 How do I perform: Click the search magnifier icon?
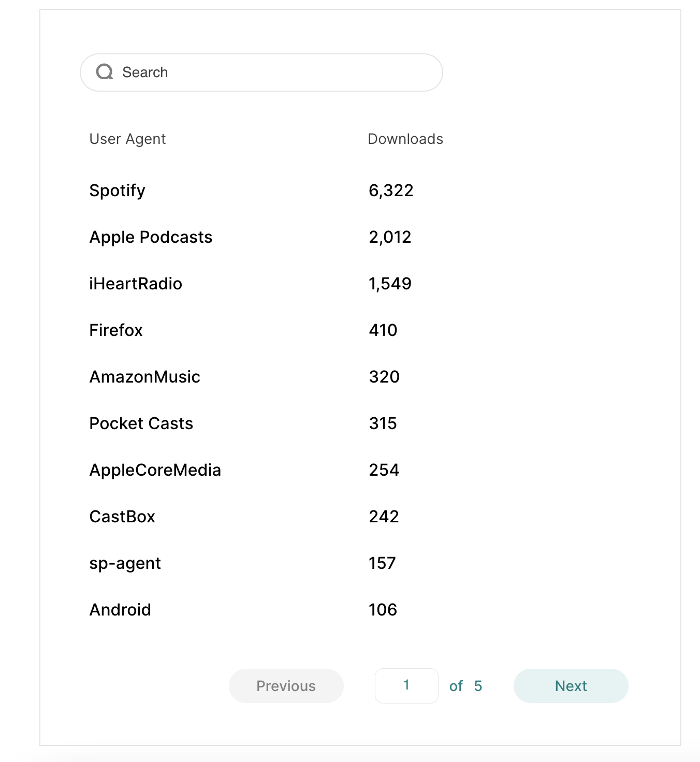[105, 72]
